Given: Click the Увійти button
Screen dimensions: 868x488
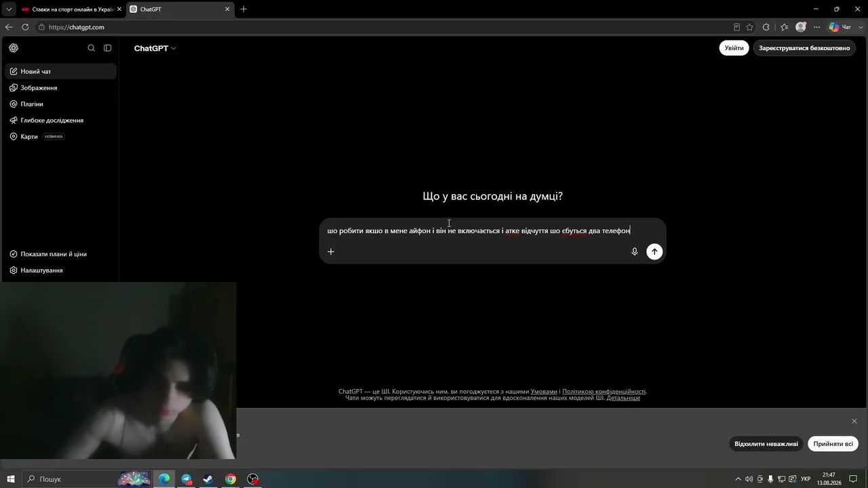Looking at the screenshot, I should [734, 48].
